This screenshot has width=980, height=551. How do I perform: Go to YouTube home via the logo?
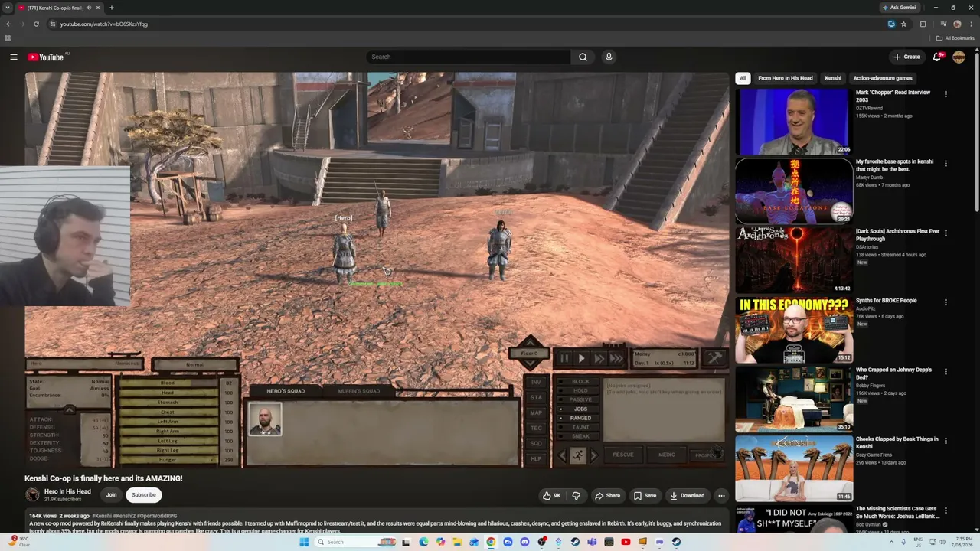(46, 57)
